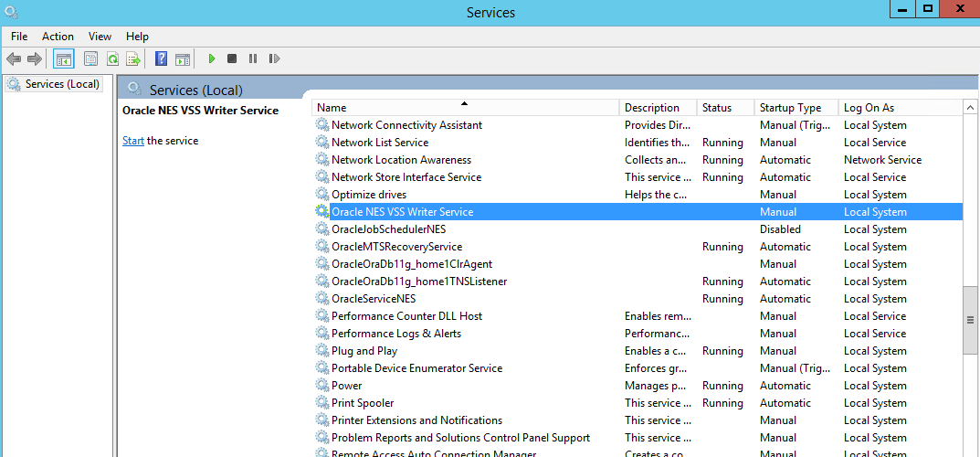
Task: Select the OracleMTSRecoveryService name
Action: [x=397, y=247]
